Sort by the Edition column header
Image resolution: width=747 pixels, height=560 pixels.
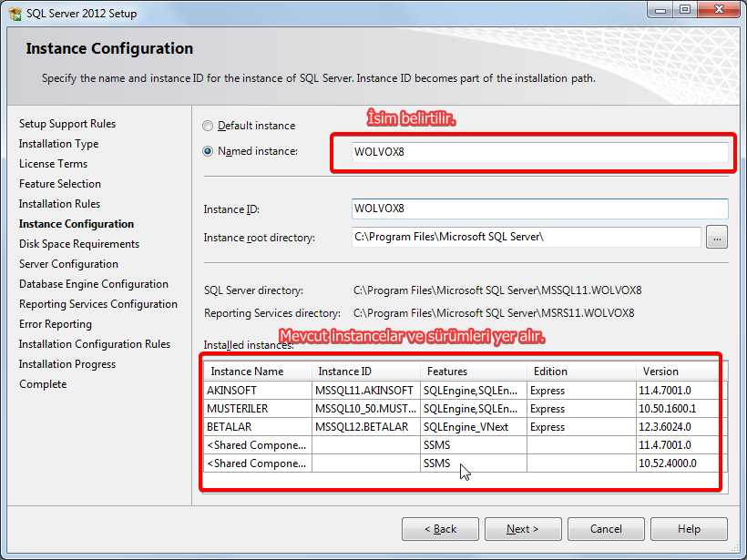pos(582,372)
